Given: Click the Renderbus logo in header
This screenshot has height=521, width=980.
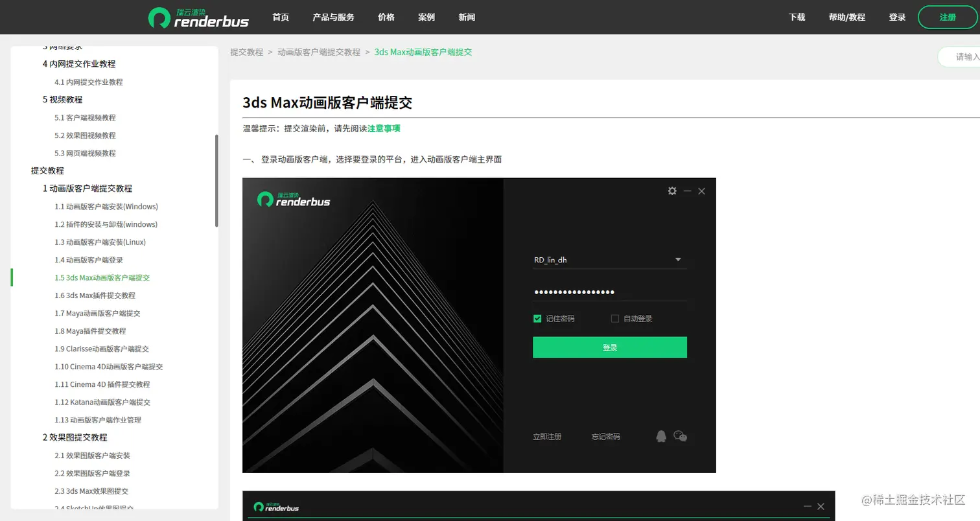Looking at the screenshot, I should (198, 17).
